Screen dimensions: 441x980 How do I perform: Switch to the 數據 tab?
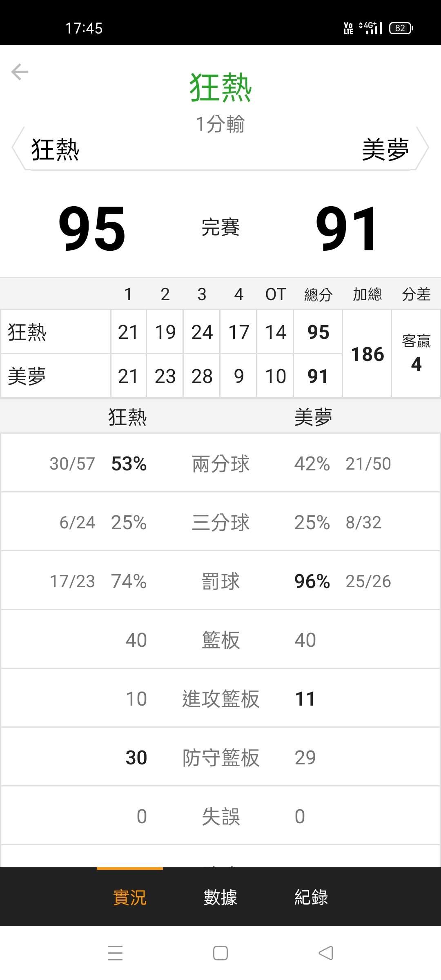220,898
